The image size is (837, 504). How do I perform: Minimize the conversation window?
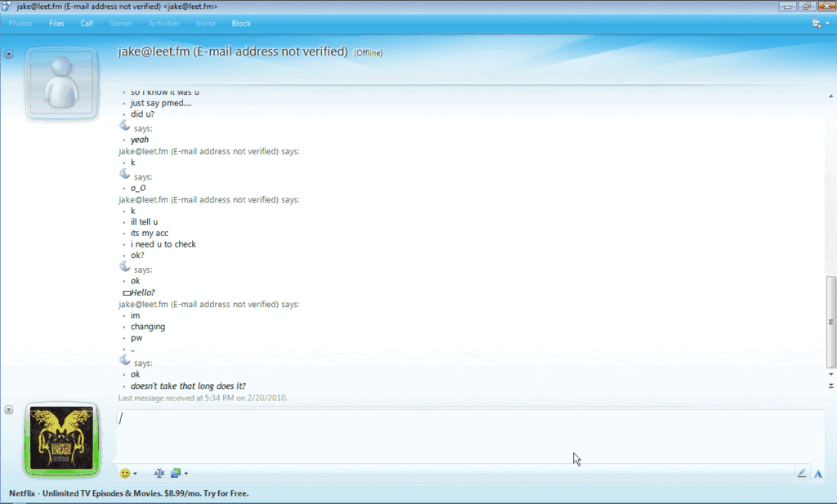(787, 7)
